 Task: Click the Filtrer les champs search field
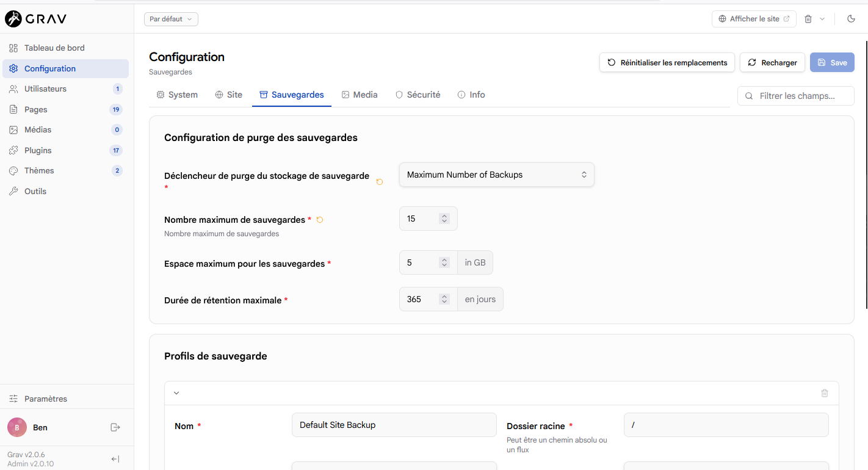(x=796, y=96)
